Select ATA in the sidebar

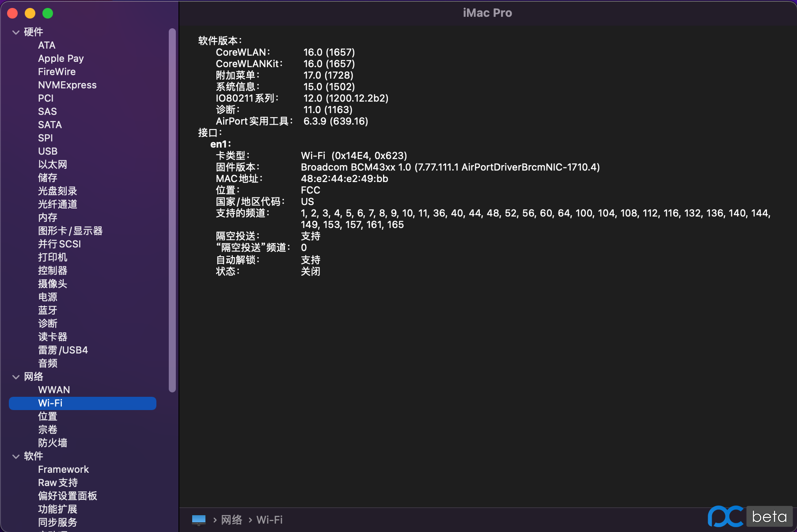click(x=46, y=45)
